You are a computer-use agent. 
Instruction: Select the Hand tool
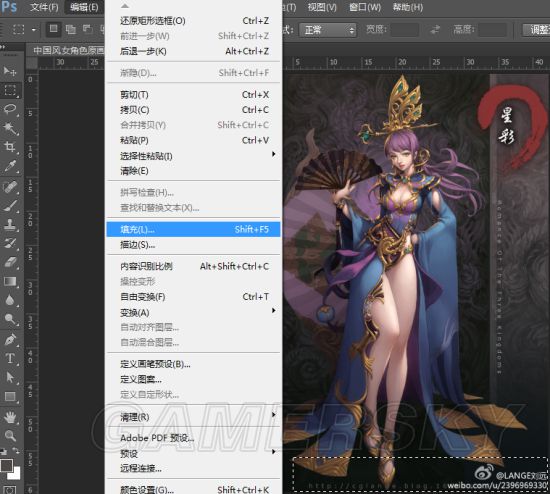pyautogui.click(x=10, y=417)
